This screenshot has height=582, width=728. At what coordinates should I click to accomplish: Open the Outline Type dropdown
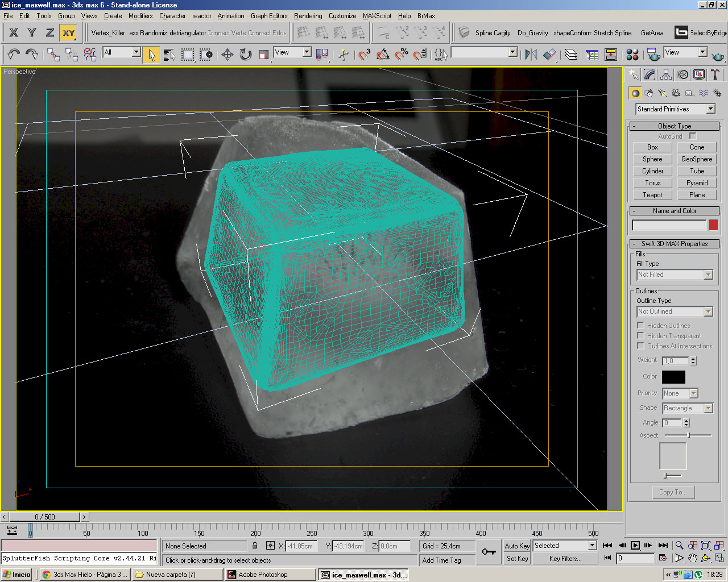tap(675, 311)
